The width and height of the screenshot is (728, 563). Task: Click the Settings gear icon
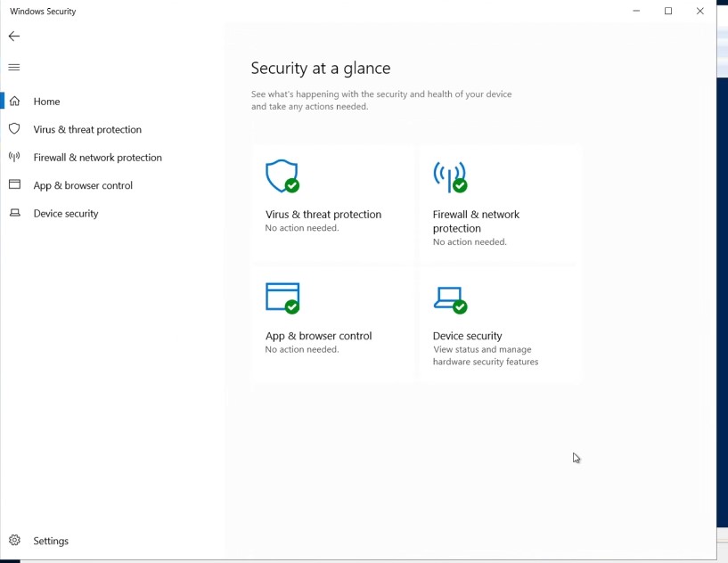[x=14, y=540]
